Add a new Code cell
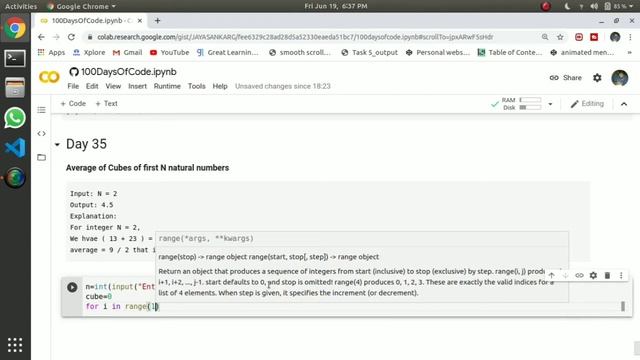The width and height of the screenshot is (640, 360). tap(73, 104)
